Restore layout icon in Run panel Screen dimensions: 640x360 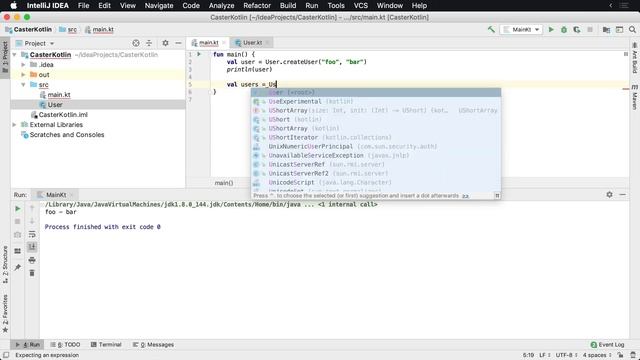18,251
